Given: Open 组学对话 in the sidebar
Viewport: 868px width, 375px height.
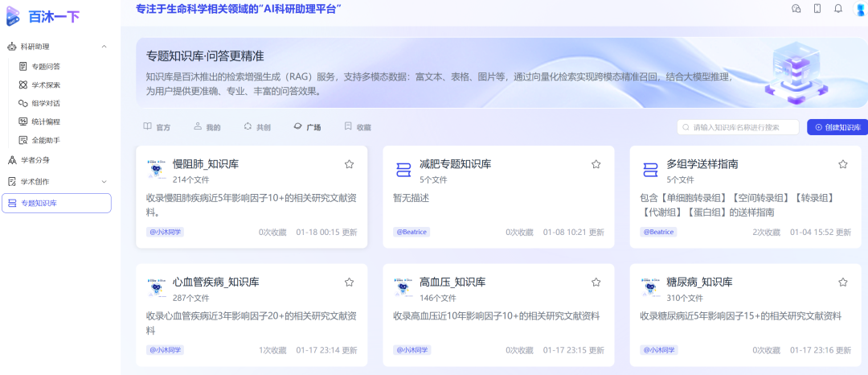Looking at the screenshot, I should pyautogui.click(x=40, y=103).
